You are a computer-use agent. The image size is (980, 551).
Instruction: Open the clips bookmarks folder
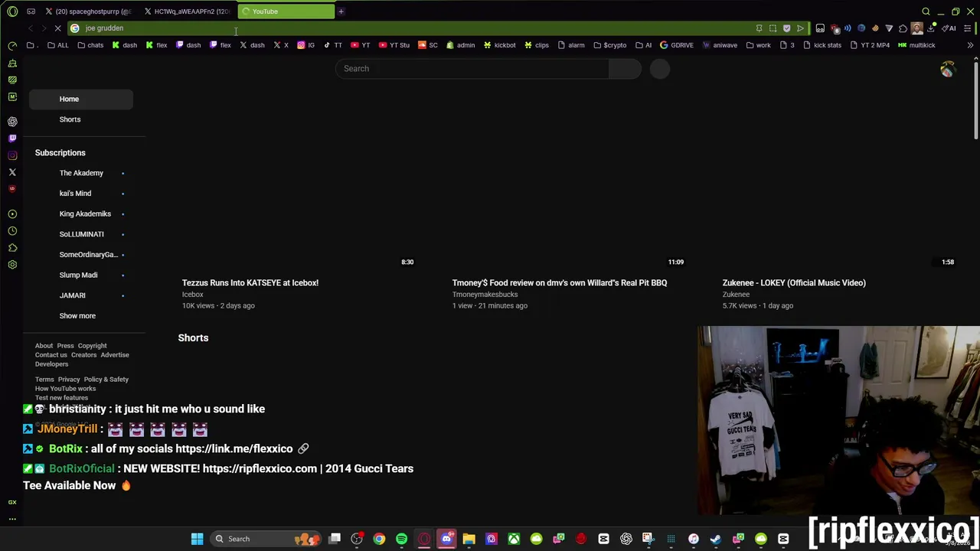coord(537,45)
